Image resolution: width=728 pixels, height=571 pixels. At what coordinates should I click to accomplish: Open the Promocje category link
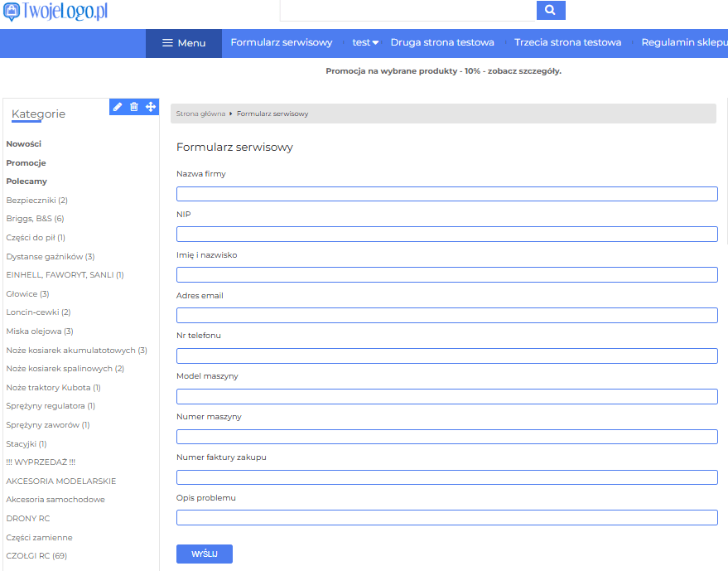(x=27, y=163)
